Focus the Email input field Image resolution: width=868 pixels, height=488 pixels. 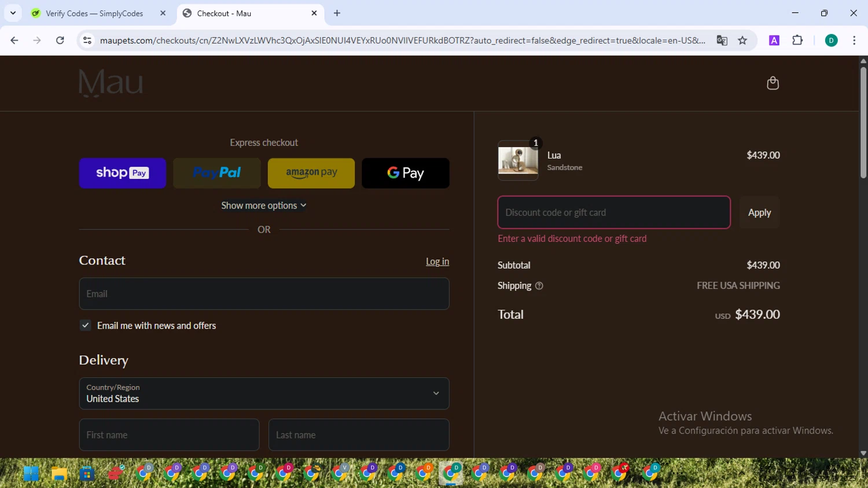(x=264, y=293)
